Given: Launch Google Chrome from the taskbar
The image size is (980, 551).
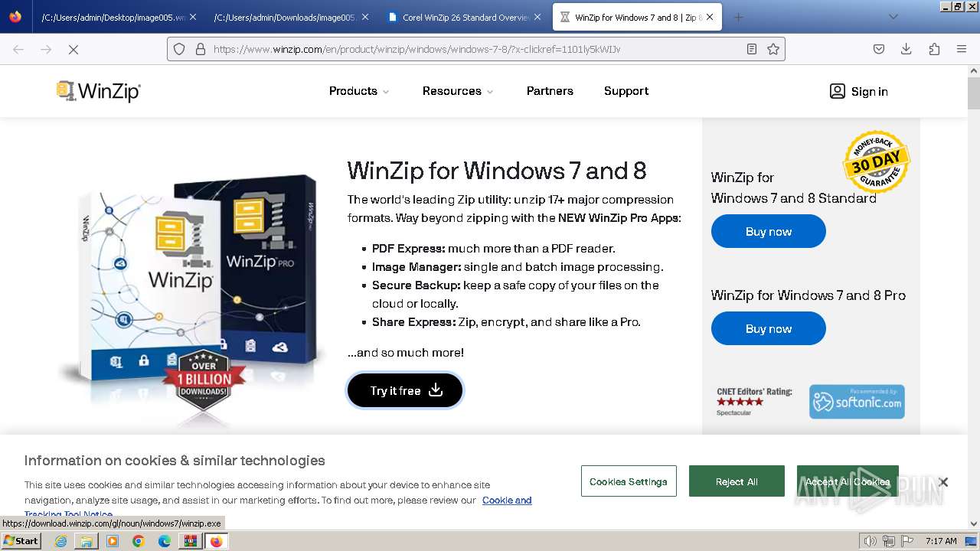Looking at the screenshot, I should 139,541.
